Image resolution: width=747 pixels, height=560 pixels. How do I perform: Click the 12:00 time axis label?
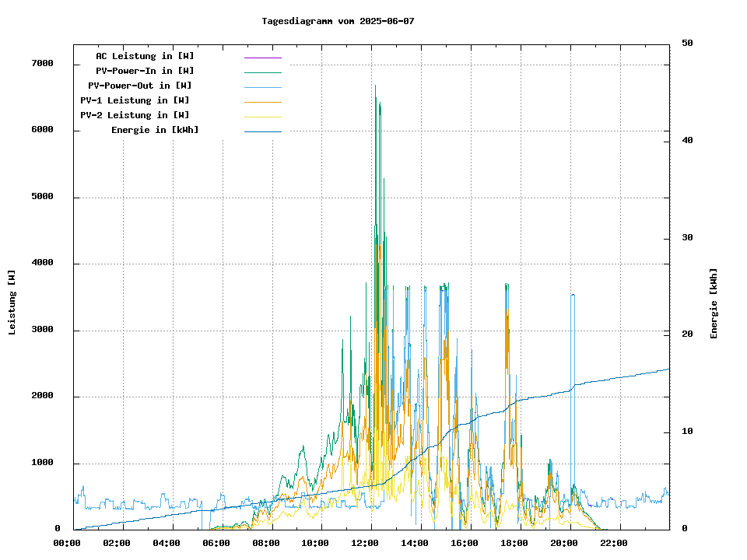click(x=365, y=543)
